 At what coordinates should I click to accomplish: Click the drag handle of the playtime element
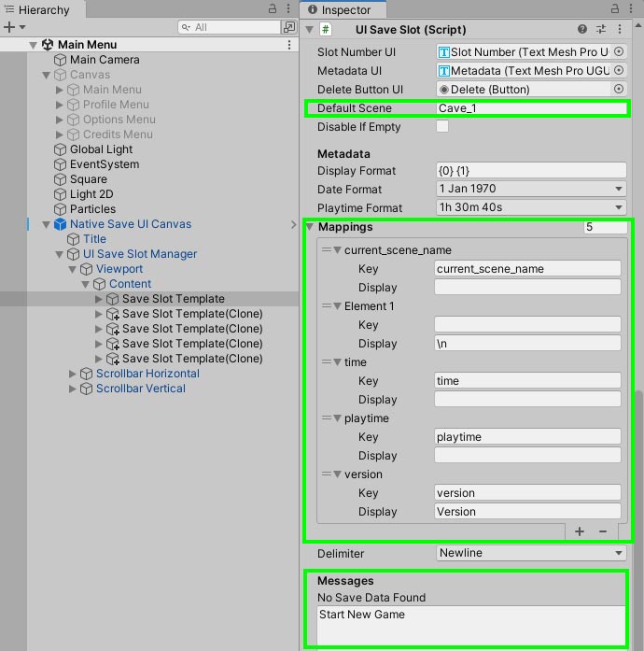click(x=327, y=418)
